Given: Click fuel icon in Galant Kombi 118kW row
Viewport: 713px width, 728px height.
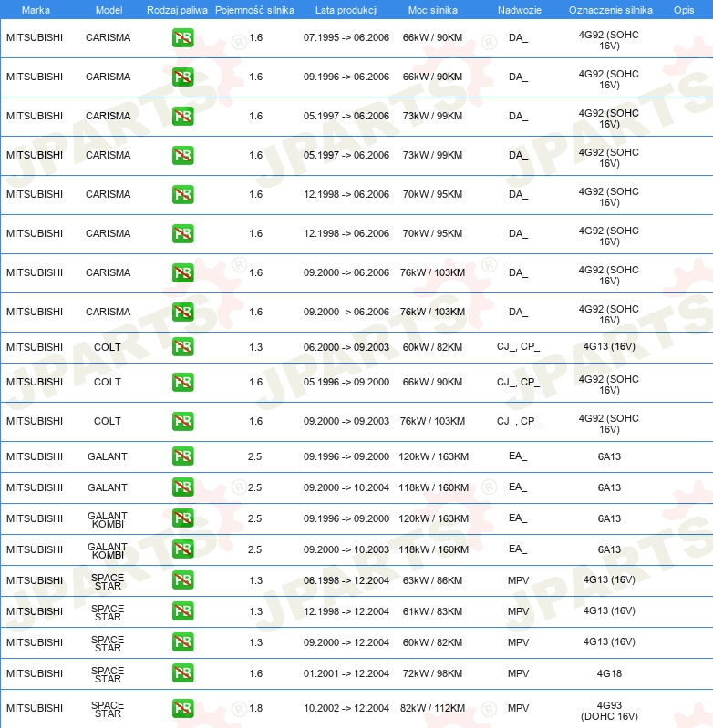Looking at the screenshot, I should tap(183, 549).
